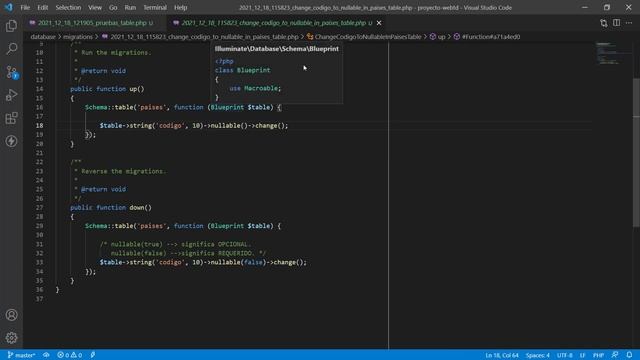Open the Accounts menu icon

coord(11,315)
